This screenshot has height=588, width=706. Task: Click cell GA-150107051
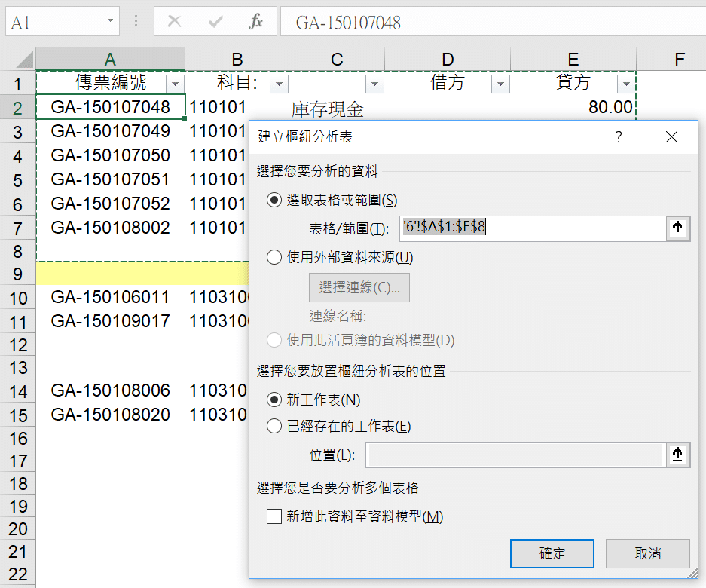click(x=110, y=179)
